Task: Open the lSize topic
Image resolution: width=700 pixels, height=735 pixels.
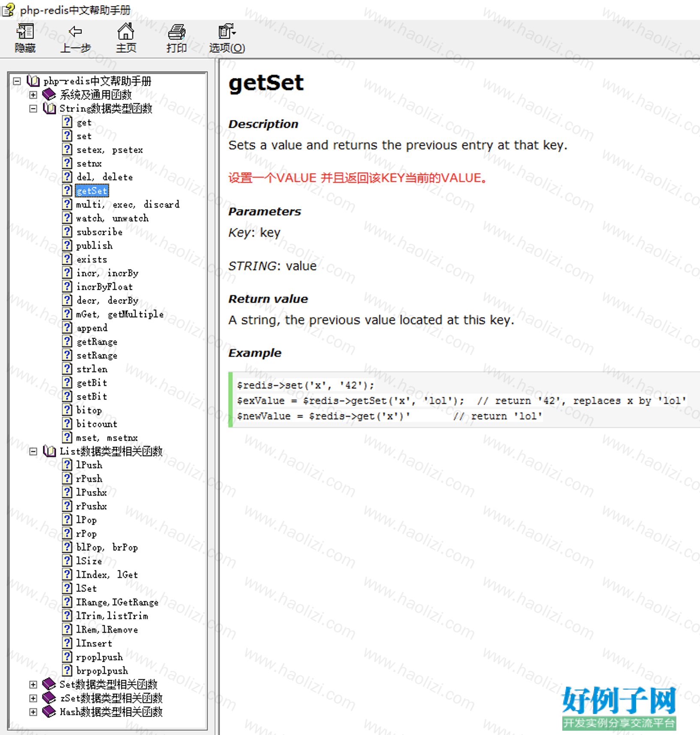Action: coord(89,561)
